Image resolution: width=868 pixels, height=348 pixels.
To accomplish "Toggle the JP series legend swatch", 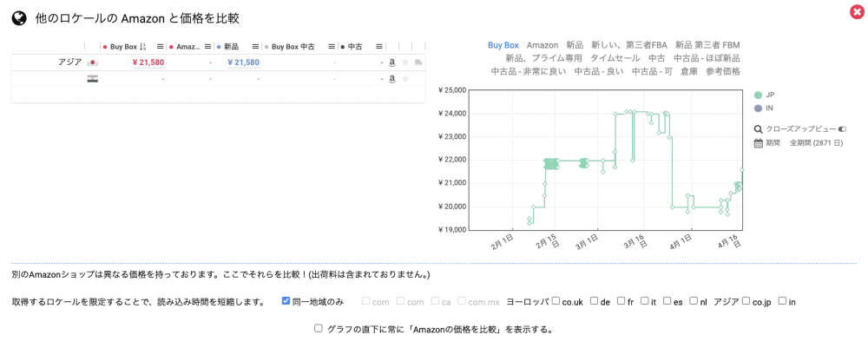I will pyautogui.click(x=758, y=95).
